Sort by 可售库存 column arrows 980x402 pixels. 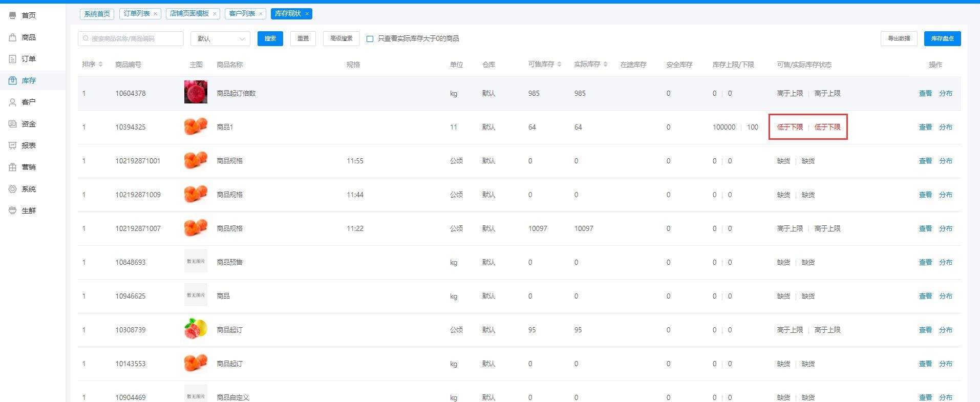[559, 65]
